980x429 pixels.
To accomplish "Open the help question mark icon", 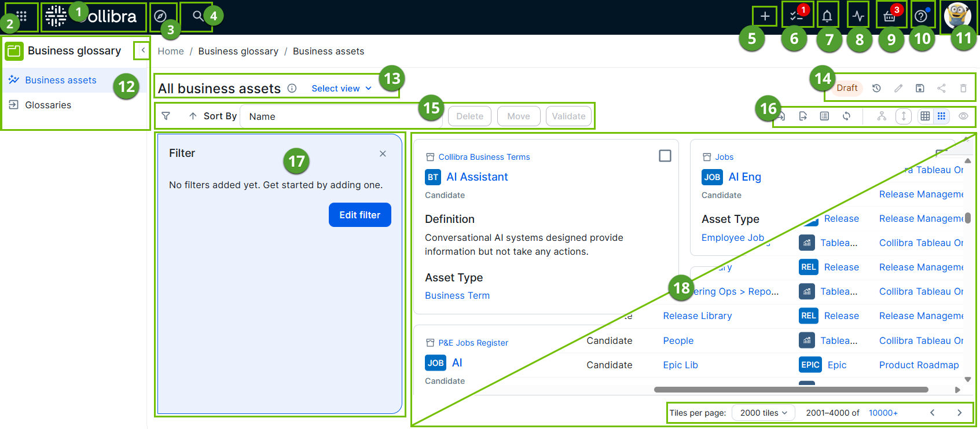I will (920, 16).
